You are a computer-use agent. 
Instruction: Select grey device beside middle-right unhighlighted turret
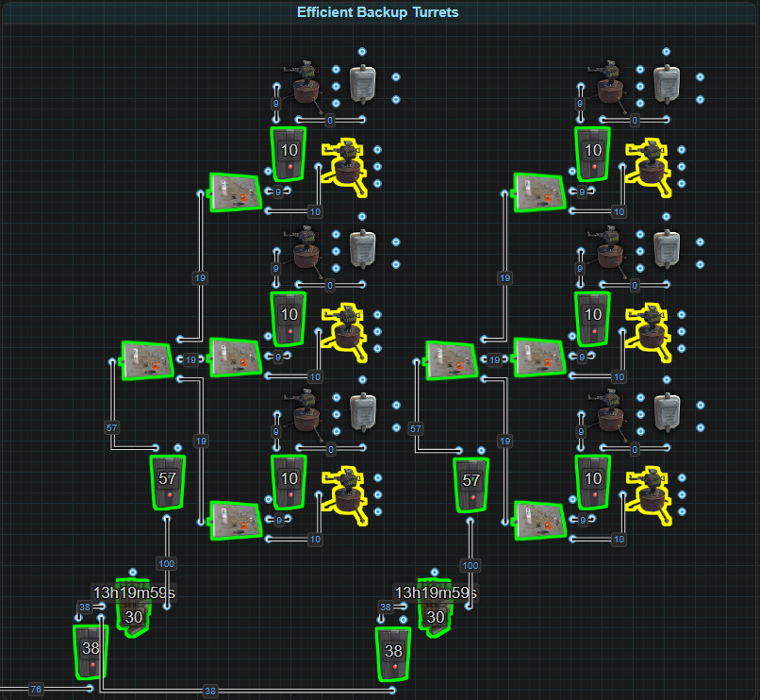coord(667,249)
